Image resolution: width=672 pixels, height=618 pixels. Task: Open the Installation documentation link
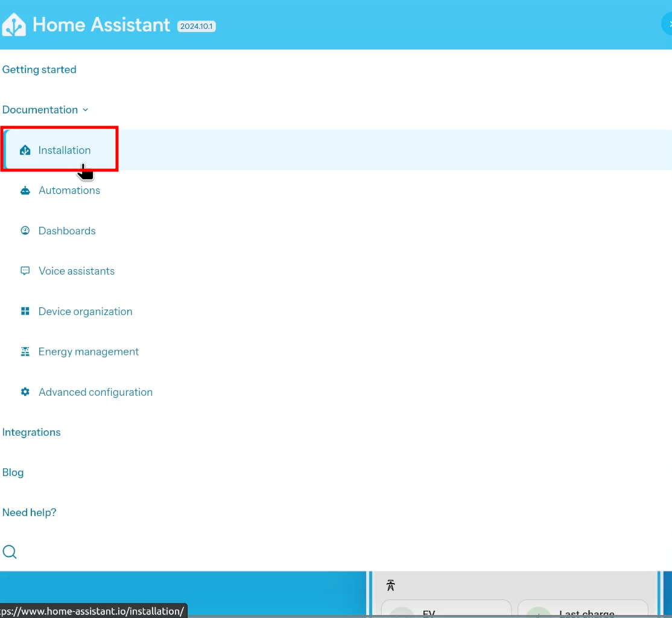pyautogui.click(x=65, y=150)
